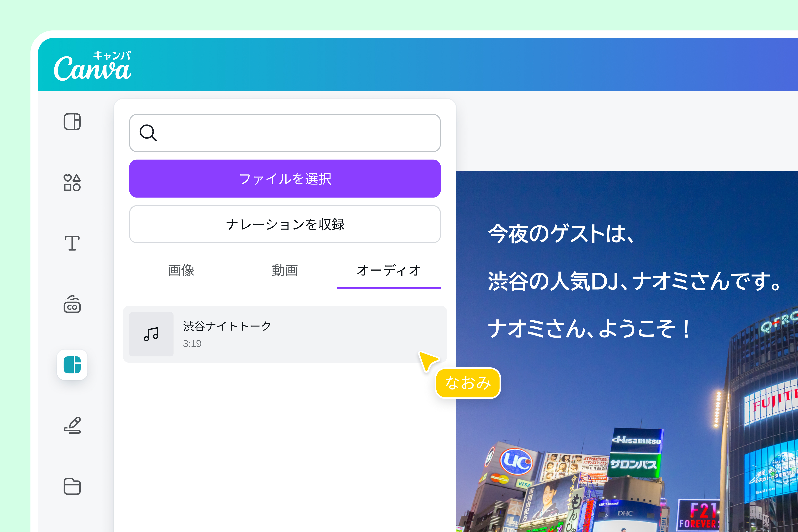Click inside the uploads search field
798x532 pixels.
tap(285, 133)
